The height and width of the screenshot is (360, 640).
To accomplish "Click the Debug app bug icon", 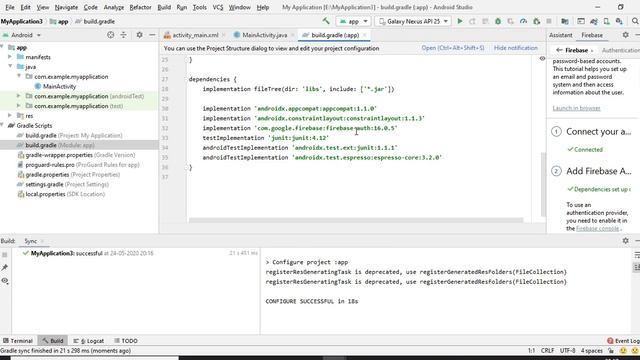I will 498,21.
